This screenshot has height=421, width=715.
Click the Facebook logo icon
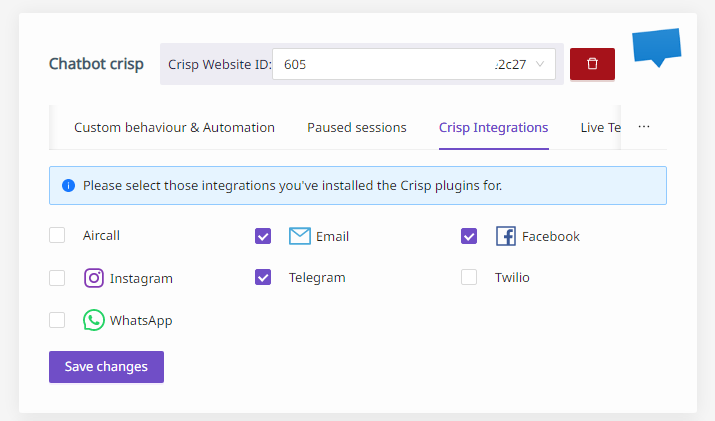point(506,236)
